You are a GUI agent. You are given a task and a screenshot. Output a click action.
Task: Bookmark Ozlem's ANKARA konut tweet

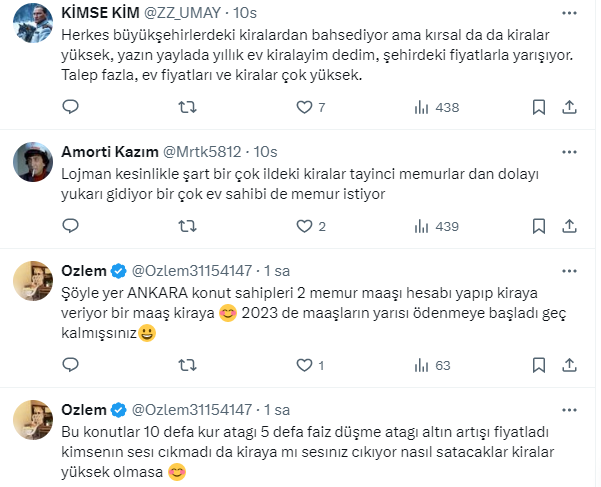pyautogui.click(x=539, y=365)
